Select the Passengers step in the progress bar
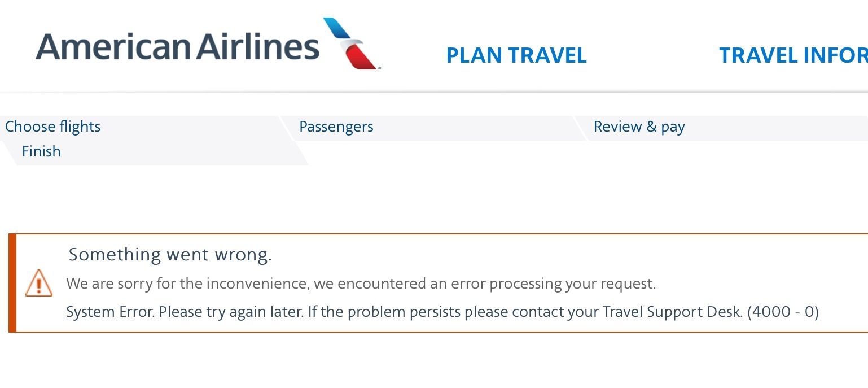The width and height of the screenshot is (868, 388). 336,127
